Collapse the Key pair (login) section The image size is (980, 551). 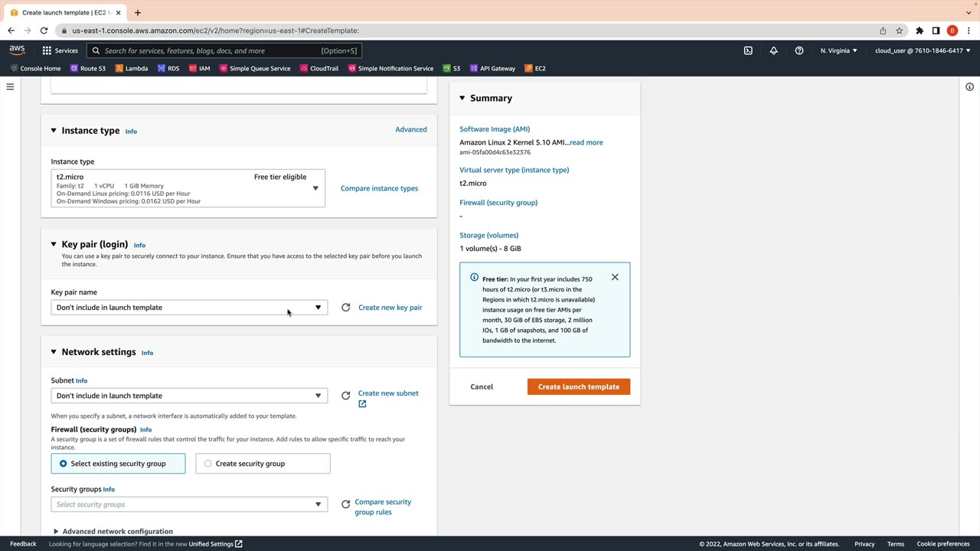click(54, 244)
